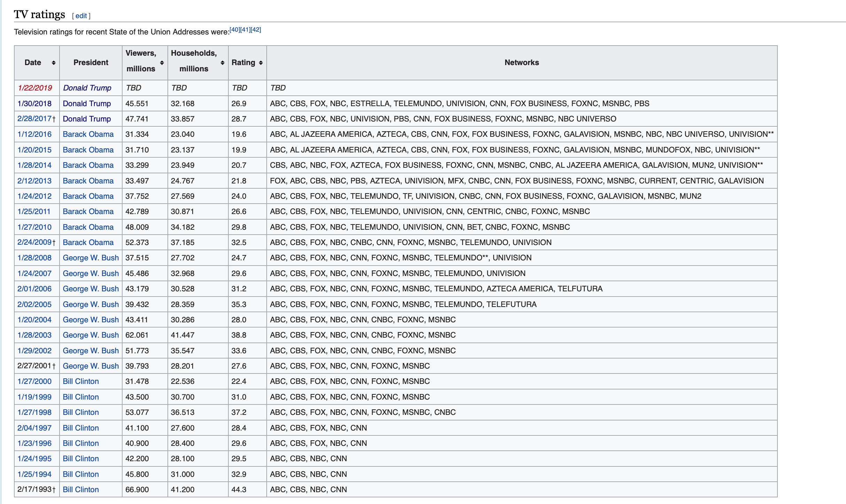Click Donald Trump in the 2/28/2017 row
The width and height of the screenshot is (846, 504).
point(87,119)
